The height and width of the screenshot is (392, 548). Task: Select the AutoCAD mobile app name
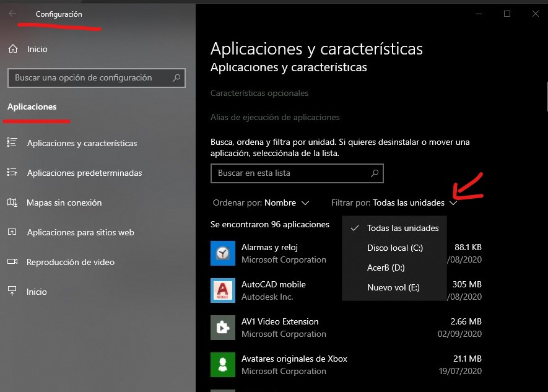pos(273,284)
